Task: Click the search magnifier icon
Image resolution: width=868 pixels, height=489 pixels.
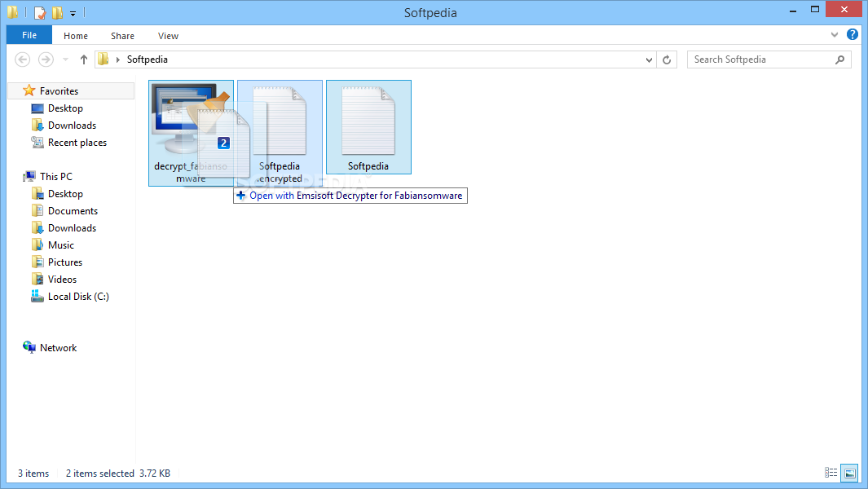Action: click(839, 59)
